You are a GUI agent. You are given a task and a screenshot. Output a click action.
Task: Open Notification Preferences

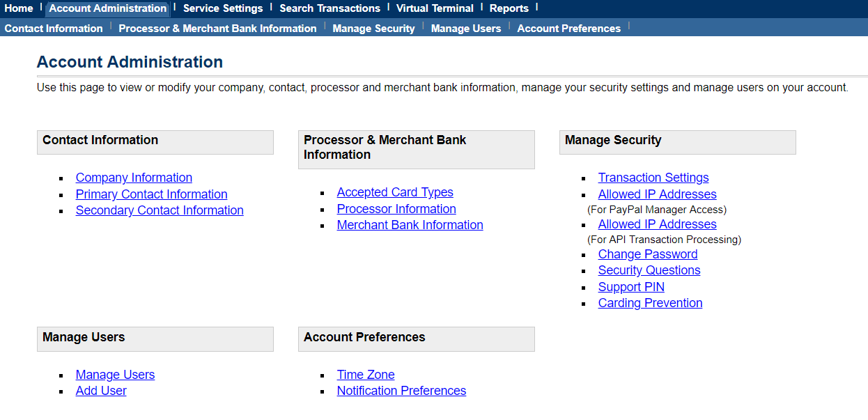(x=401, y=390)
